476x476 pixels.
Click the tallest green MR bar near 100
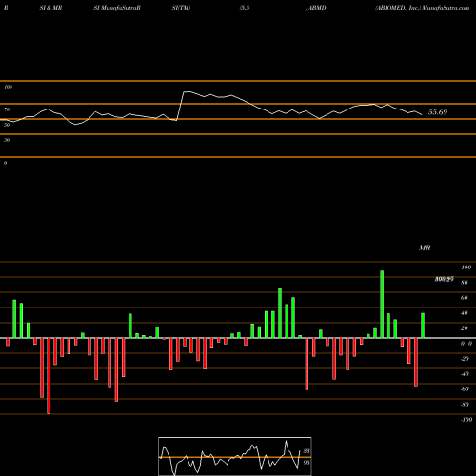[382, 304]
